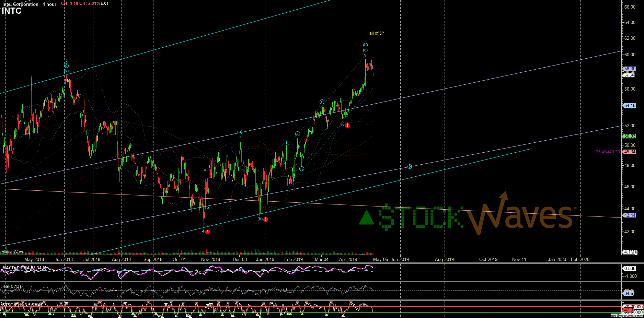Click the Mar-04 date label

322,259
